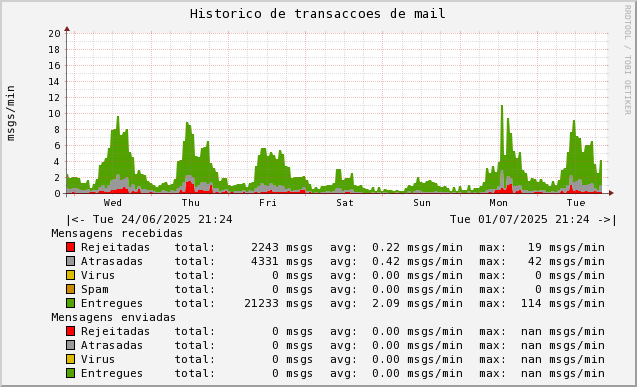Click the y-axis value 14
This screenshot has width=637, height=387.
coord(54,82)
